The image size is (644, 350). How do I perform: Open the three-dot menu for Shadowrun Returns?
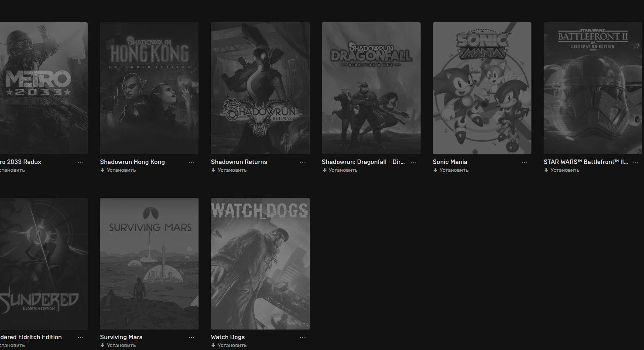point(303,162)
